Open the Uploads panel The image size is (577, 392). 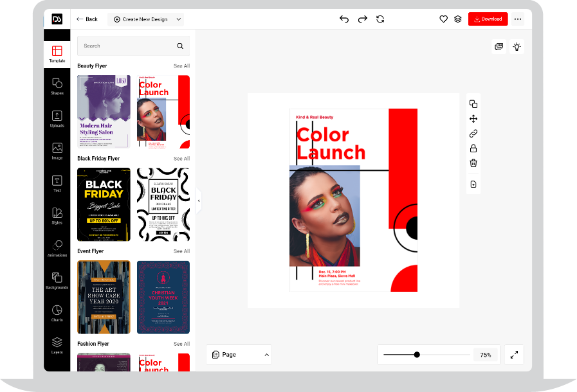pyautogui.click(x=57, y=119)
